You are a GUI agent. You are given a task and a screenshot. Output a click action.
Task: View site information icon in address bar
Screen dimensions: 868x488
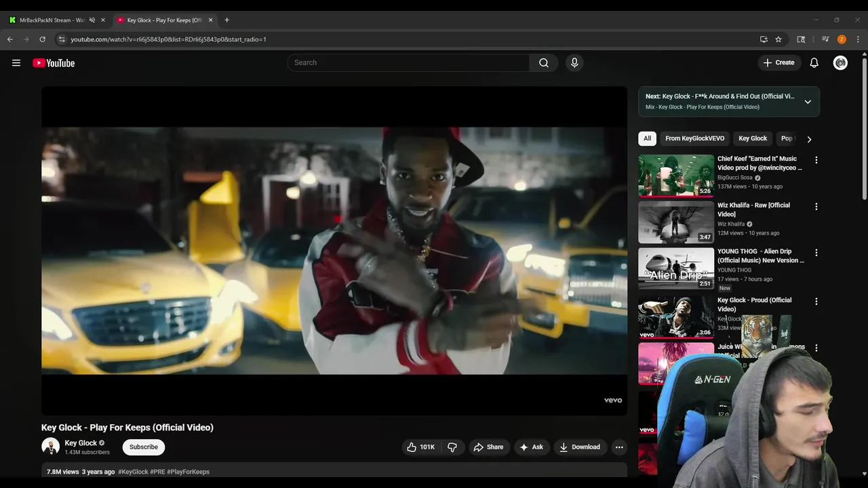point(62,39)
